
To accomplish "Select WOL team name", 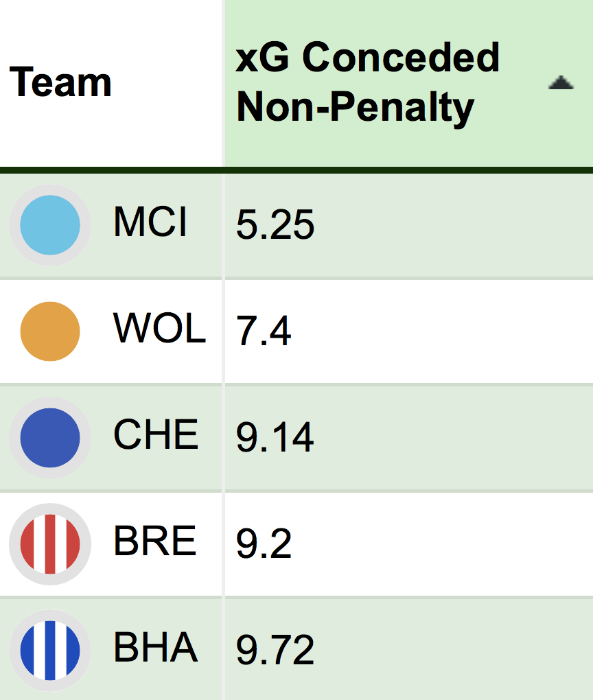I will [160, 328].
